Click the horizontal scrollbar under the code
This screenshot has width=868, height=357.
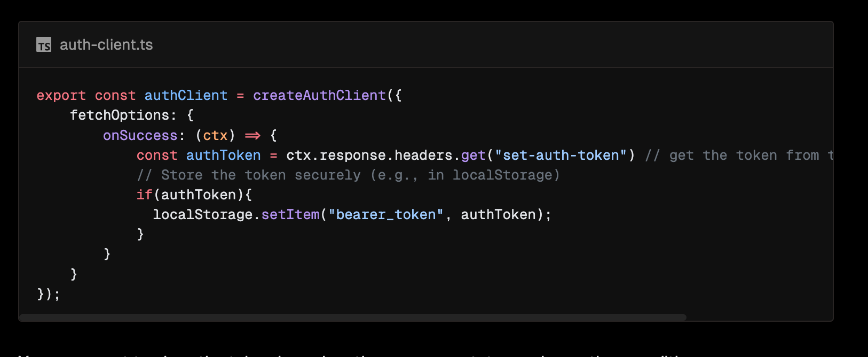click(352, 317)
